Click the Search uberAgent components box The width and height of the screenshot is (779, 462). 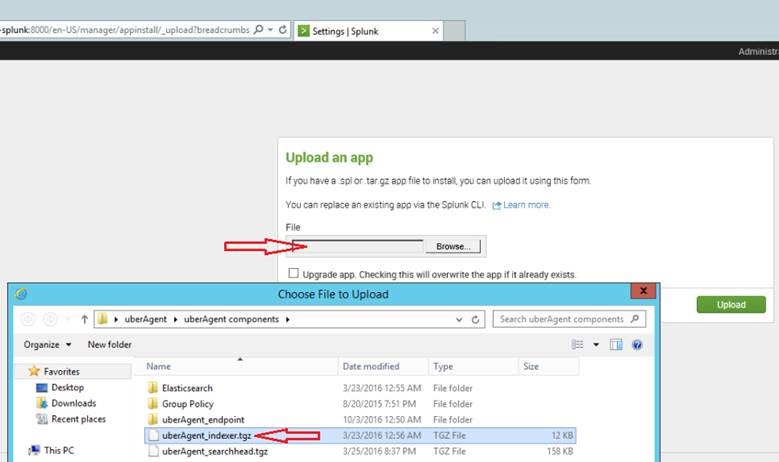[x=569, y=319]
